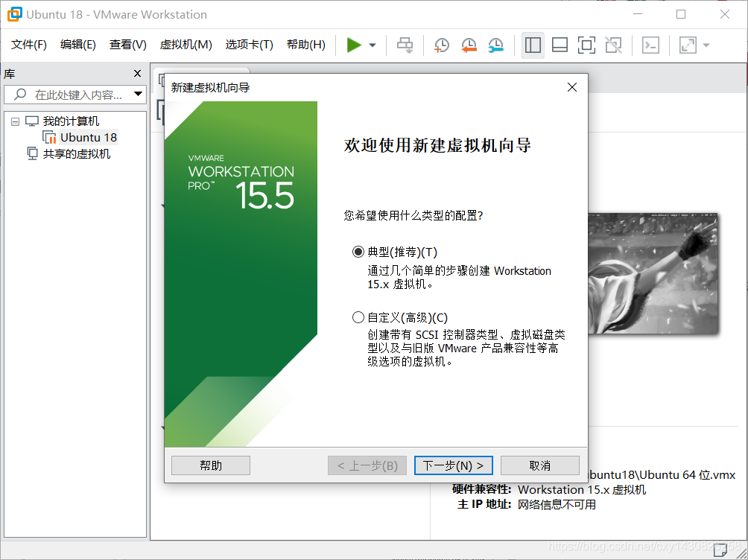
Task: Collapse the 我的计算机 tree node
Action: coord(15,121)
